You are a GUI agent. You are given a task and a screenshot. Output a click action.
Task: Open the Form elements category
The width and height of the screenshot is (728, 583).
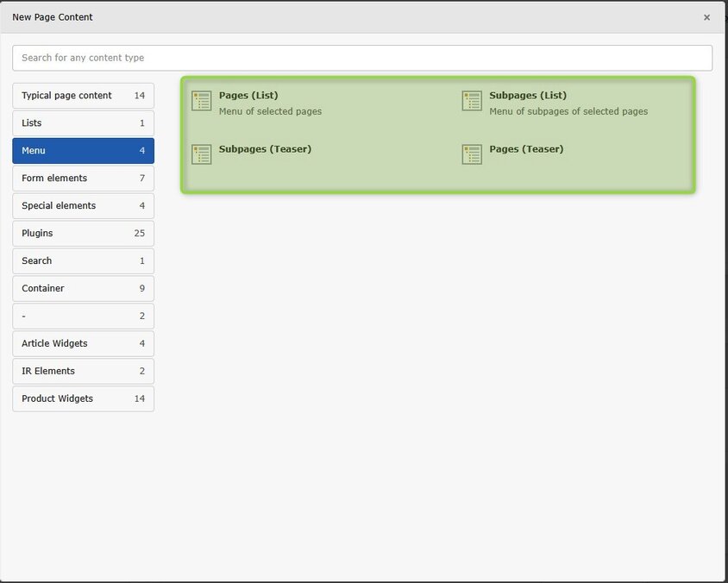coord(83,179)
